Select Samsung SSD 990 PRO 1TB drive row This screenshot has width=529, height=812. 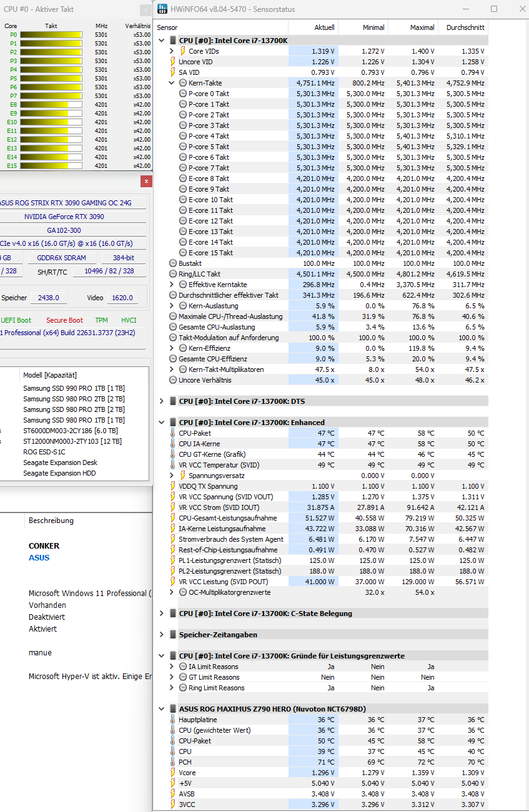coord(74,388)
